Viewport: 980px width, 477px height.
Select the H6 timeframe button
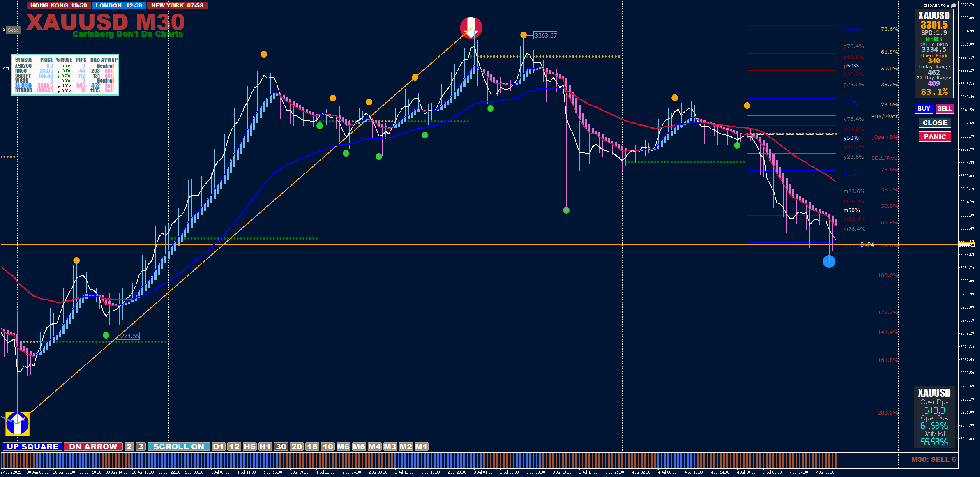pyautogui.click(x=249, y=447)
